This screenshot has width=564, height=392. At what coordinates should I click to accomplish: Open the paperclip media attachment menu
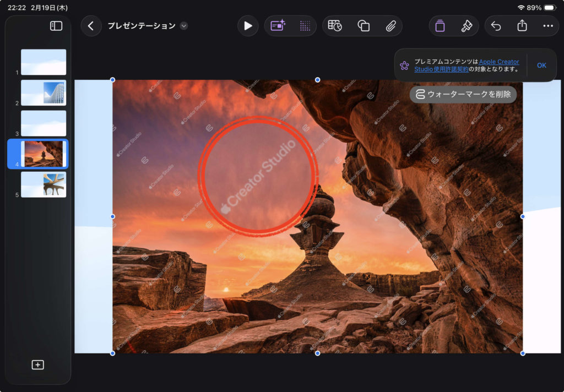click(391, 26)
